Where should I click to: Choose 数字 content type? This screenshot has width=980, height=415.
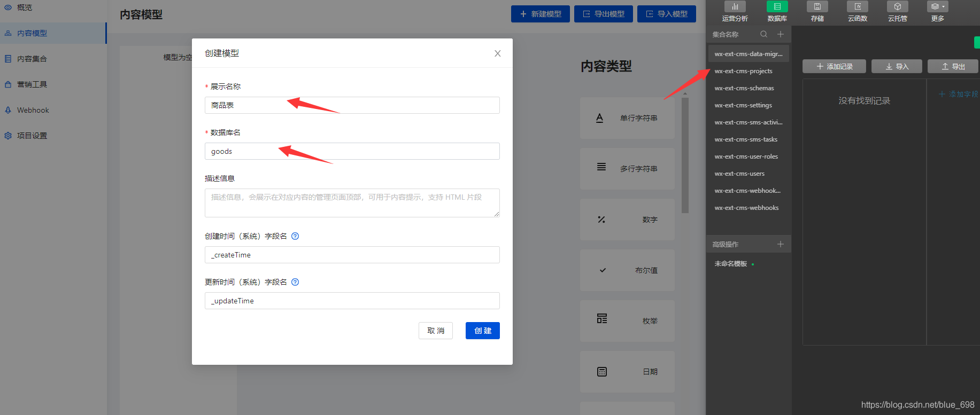(627, 220)
